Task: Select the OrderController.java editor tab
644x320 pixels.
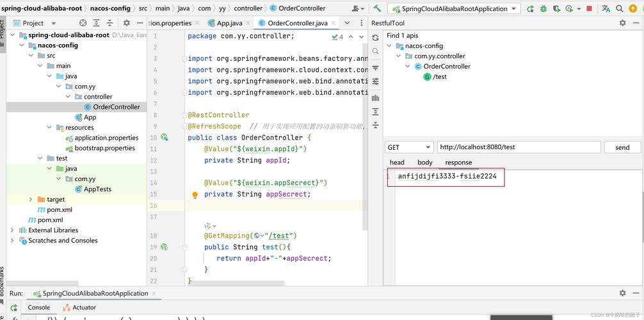Action: (298, 23)
